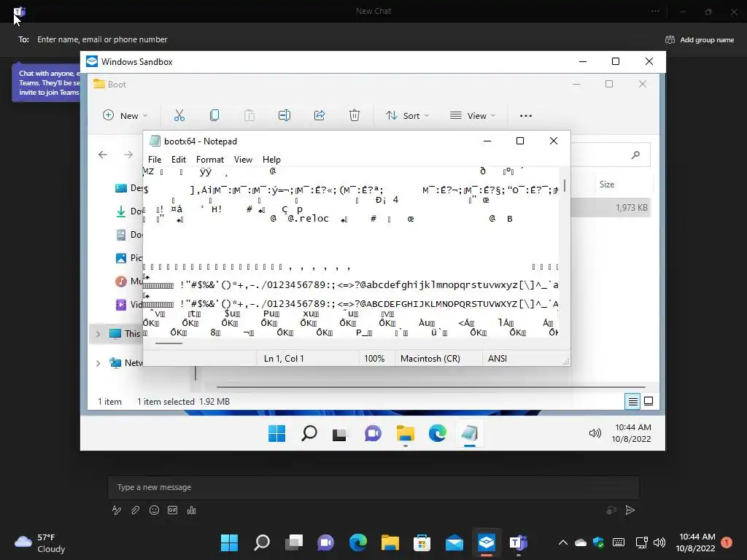The image size is (747, 560).
Task: Open the See more ellipsis in Boot toolbar
Action: tap(526, 116)
